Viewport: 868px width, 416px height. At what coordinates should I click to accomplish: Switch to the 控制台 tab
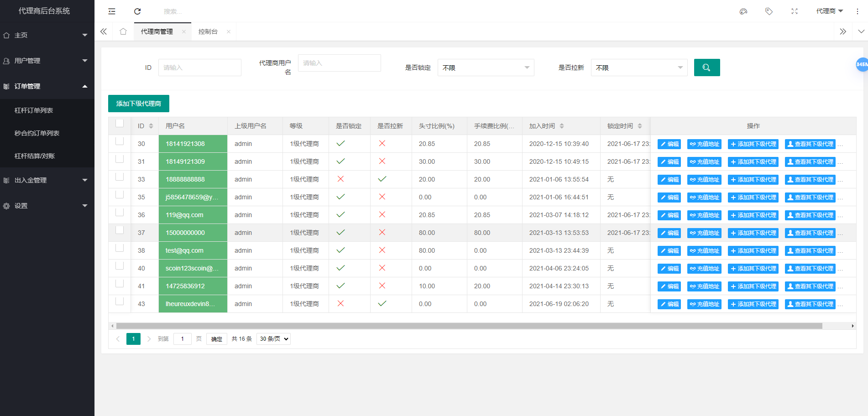tap(208, 31)
